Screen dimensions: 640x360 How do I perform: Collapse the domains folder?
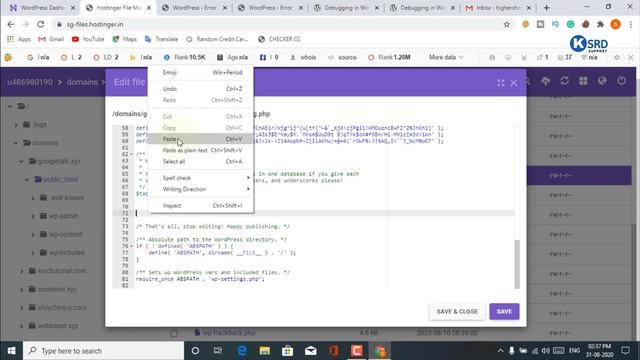[x=16, y=143]
